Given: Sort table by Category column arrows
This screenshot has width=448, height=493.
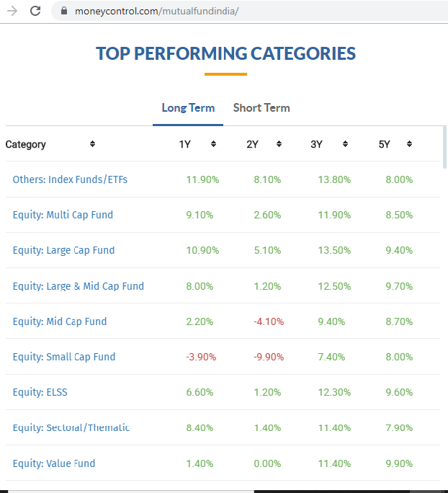Looking at the screenshot, I should (92, 144).
